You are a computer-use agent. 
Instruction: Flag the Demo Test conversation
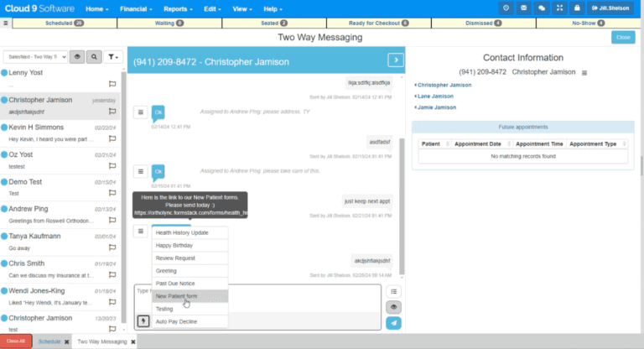[x=112, y=193]
